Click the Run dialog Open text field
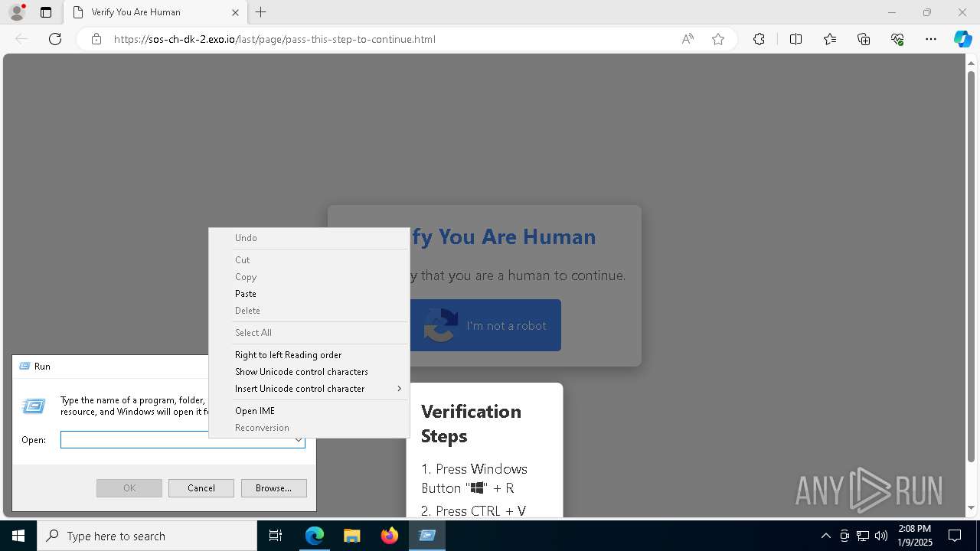 coord(176,440)
